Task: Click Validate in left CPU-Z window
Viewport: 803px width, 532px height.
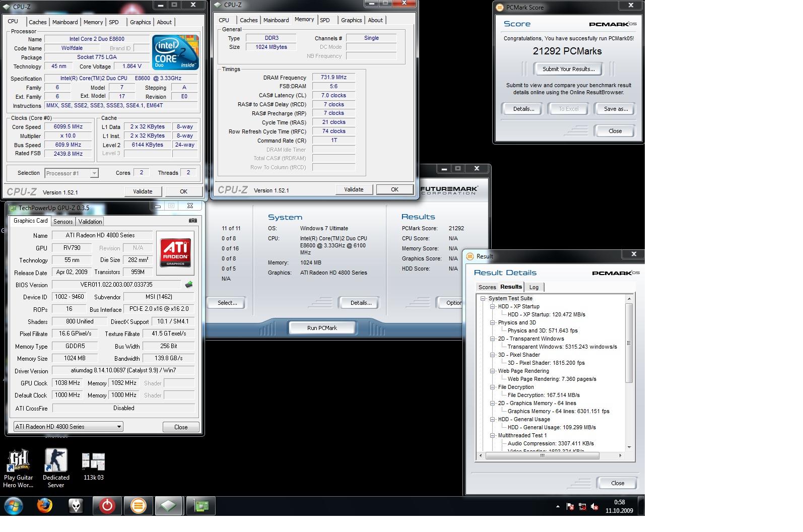Action: [143, 191]
